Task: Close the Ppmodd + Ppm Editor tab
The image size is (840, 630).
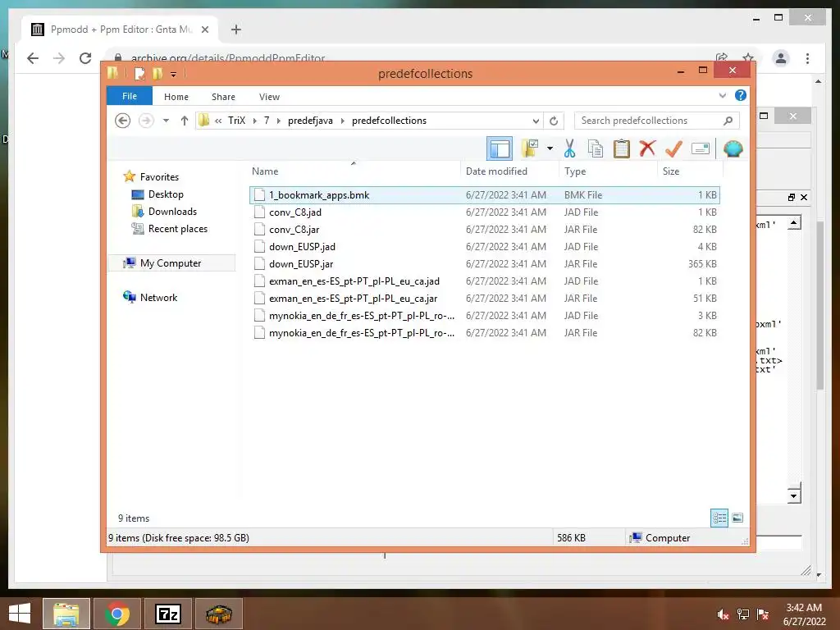Action: [204, 30]
